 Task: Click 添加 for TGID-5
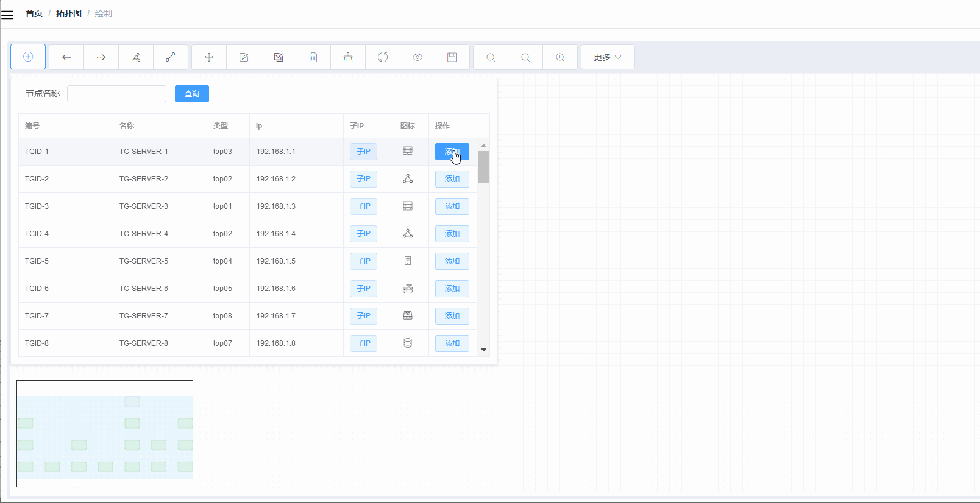point(452,261)
